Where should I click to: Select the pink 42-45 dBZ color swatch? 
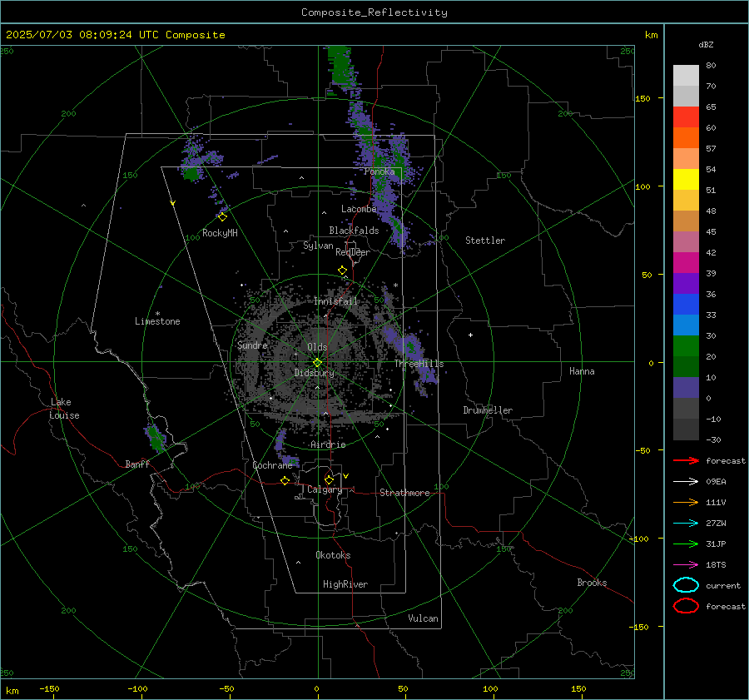point(686,242)
